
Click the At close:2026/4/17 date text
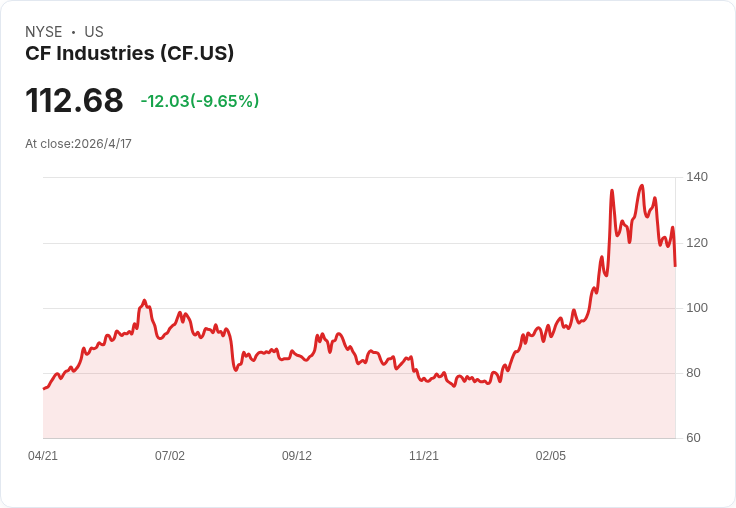(78, 144)
